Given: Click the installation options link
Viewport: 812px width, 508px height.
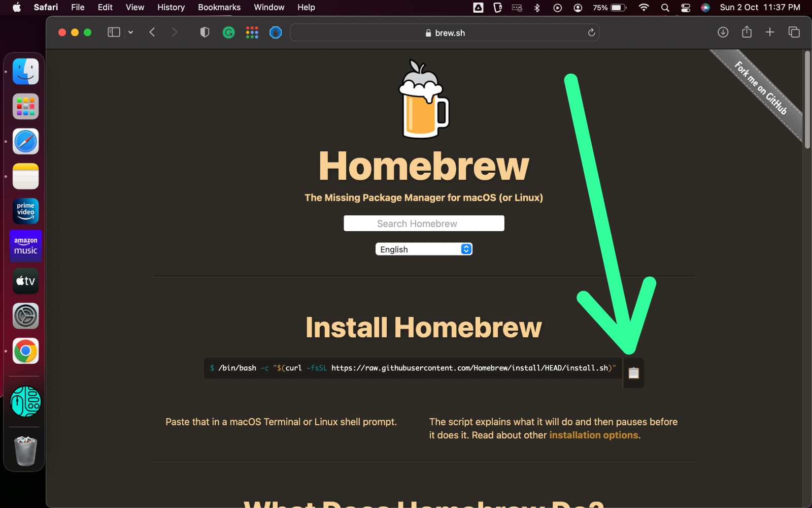Looking at the screenshot, I should pyautogui.click(x=593, y=435).
